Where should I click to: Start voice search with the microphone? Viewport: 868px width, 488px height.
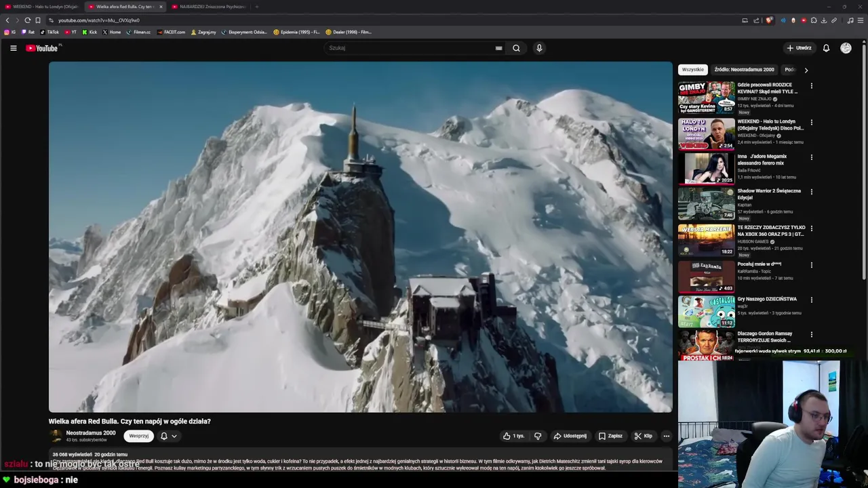539,48
